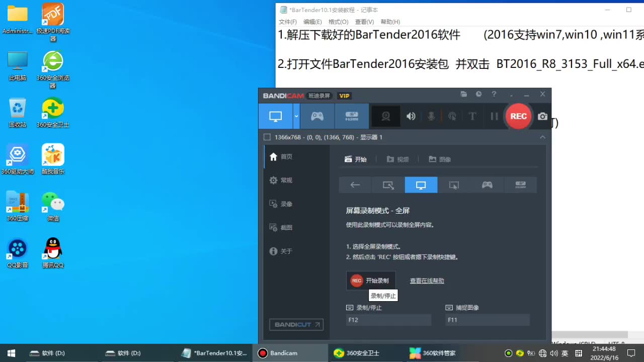This screenshot has height=362, width=644.
Task: Toggle the text overlay T icon
Action: [x=472, y=116]
